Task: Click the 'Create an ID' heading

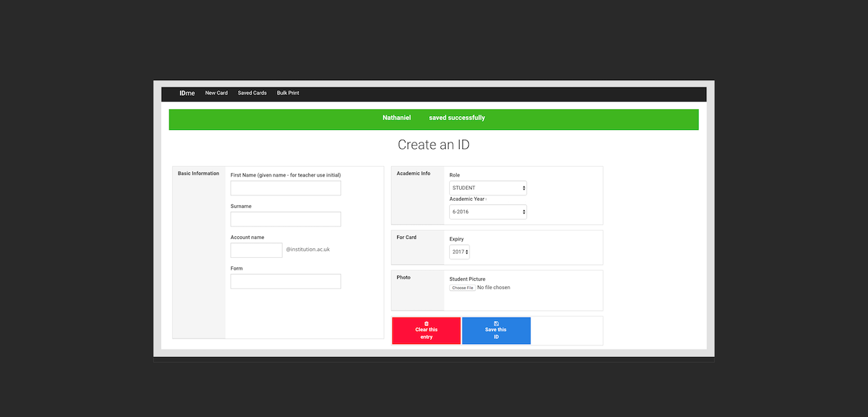Action: click(x=433, y=145)
